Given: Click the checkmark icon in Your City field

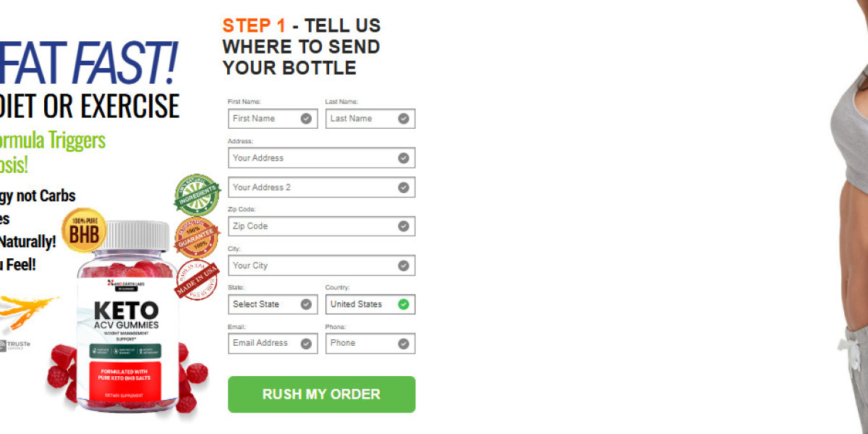Looking at the screenshot, I should 404,265.
